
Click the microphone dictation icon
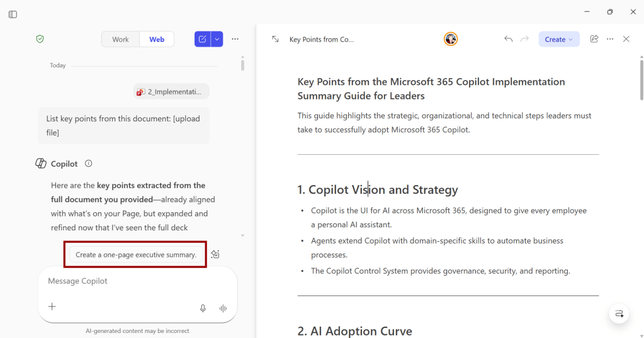[203, 308]
